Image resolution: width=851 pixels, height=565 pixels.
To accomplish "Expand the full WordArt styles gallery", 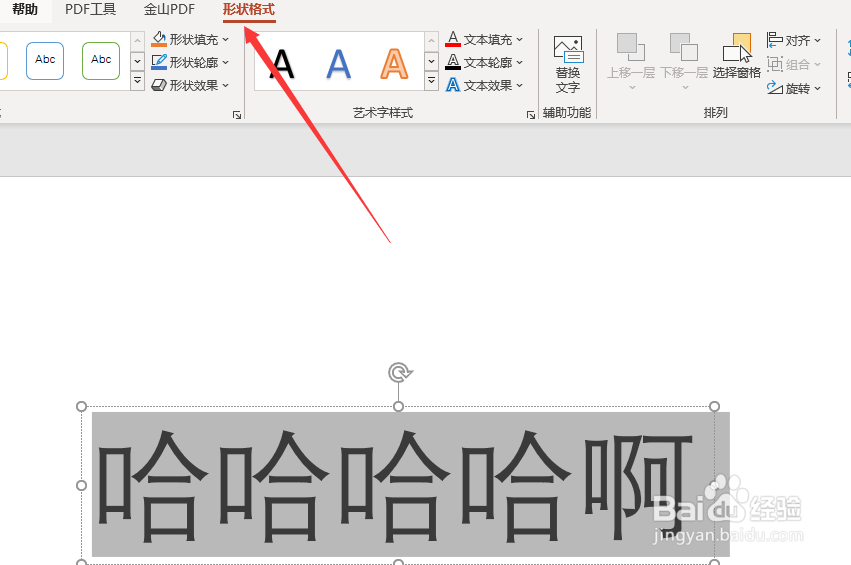I will (x=431, y=81).
